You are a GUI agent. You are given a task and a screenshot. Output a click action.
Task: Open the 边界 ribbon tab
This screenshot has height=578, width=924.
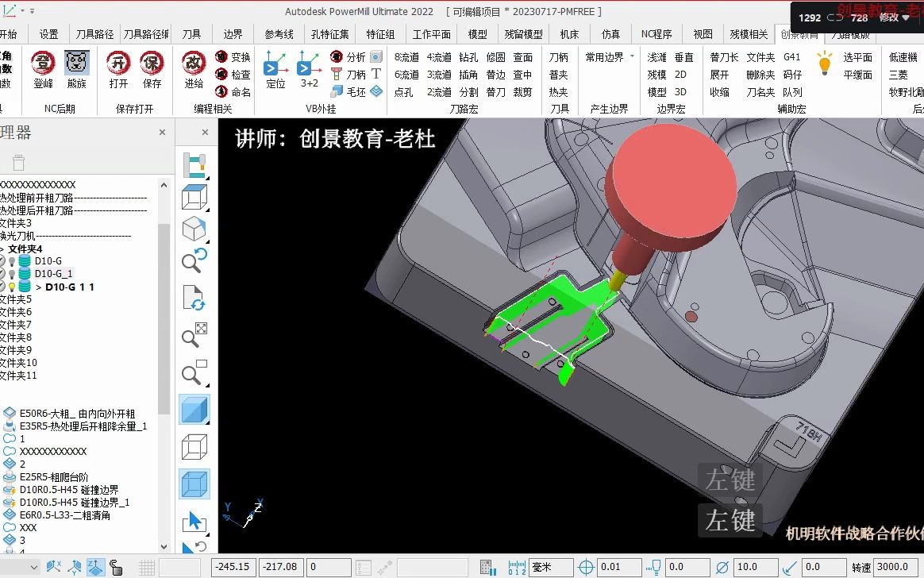(x=233, y=34)
